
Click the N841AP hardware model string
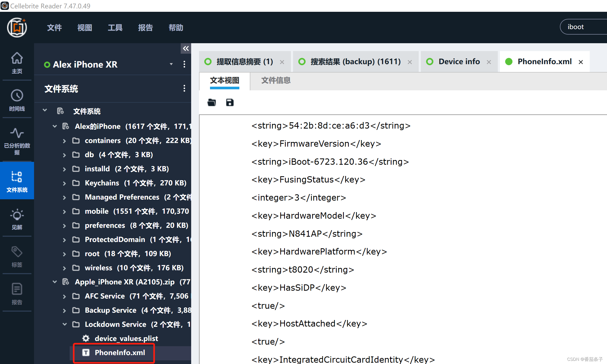307,234
